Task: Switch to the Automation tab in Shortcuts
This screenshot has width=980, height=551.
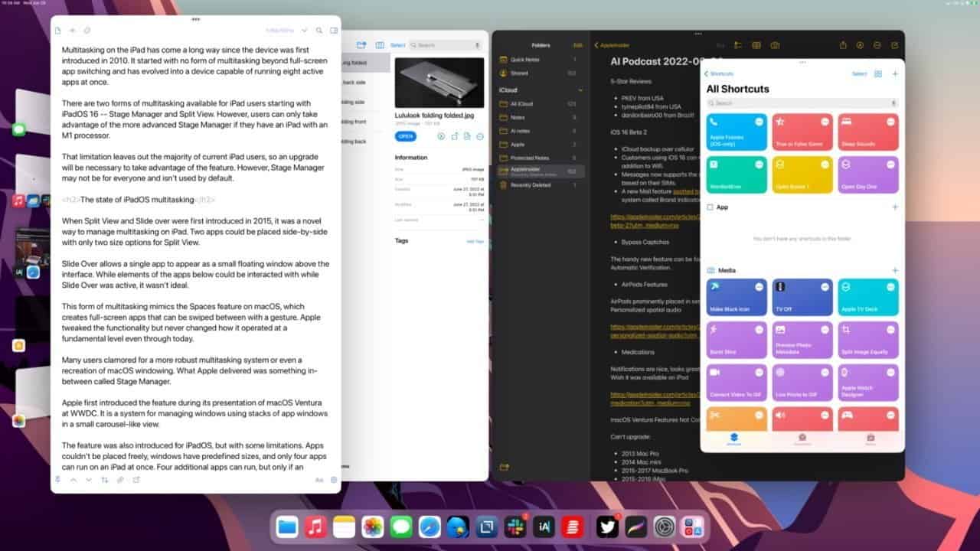Action: (802, 439)
